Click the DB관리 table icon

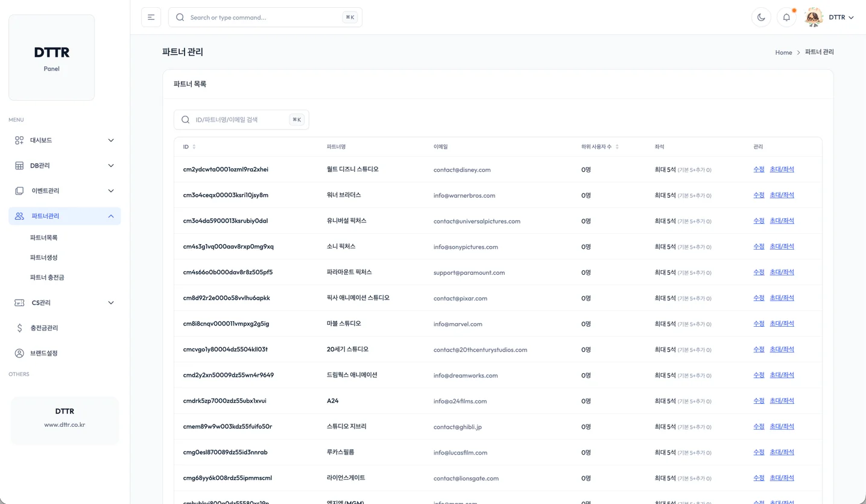(x=19, y=166)
